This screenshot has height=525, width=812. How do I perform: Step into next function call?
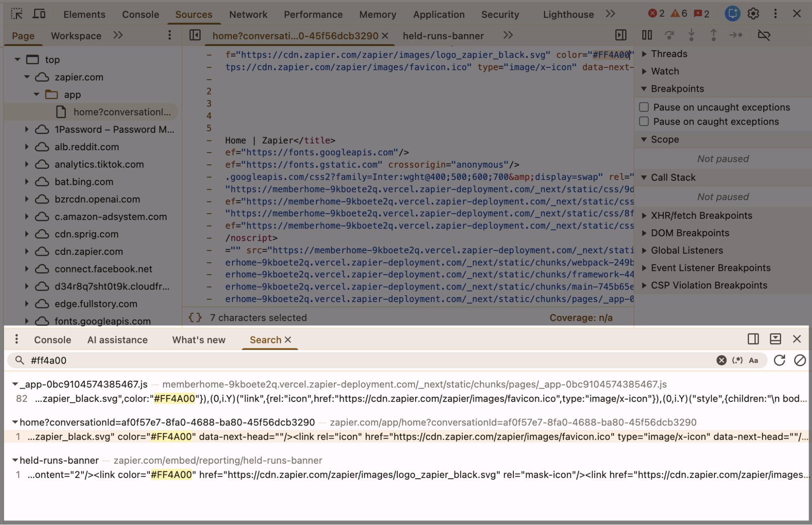point(691,35)
